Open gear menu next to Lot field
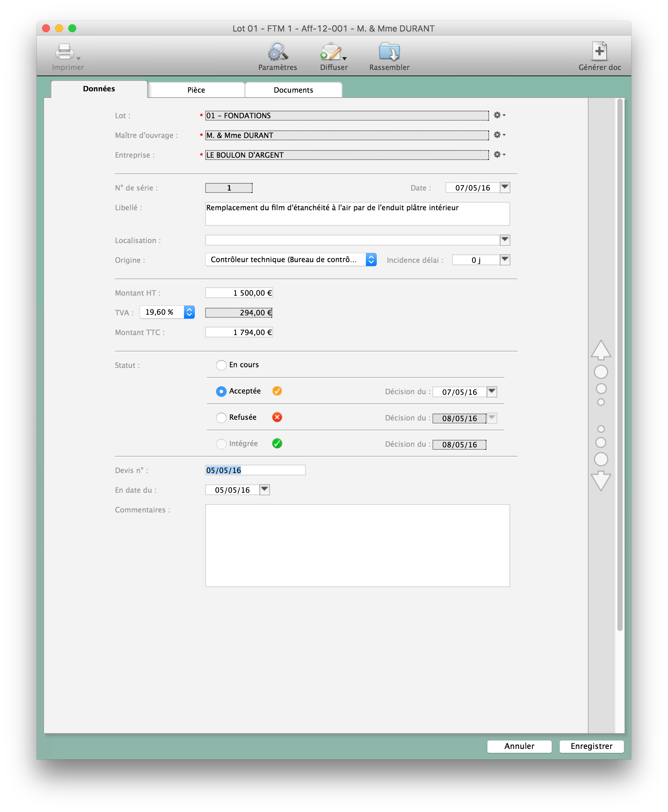Viewport: 668px width, 812px height. pyautogui.click(x=499, y=115)
